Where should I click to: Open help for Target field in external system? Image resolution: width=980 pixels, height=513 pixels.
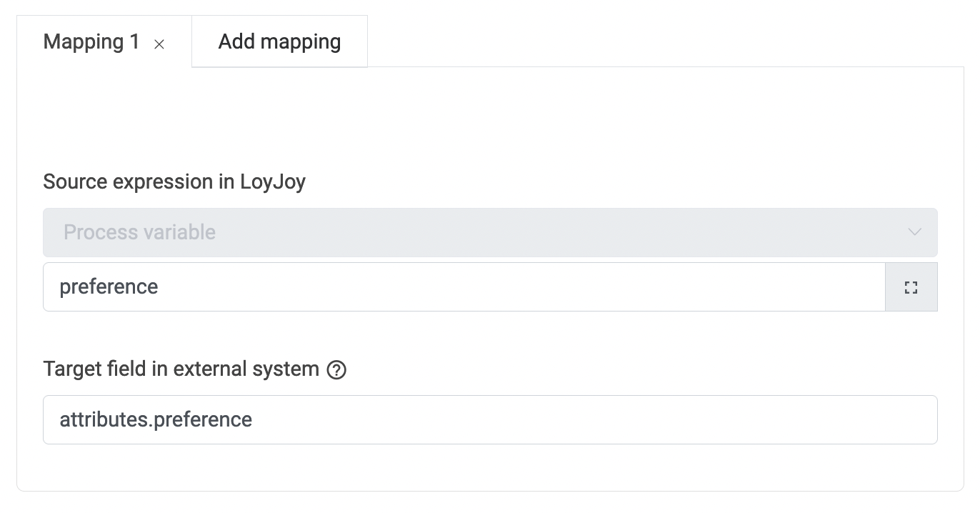(x=336, y=370)
